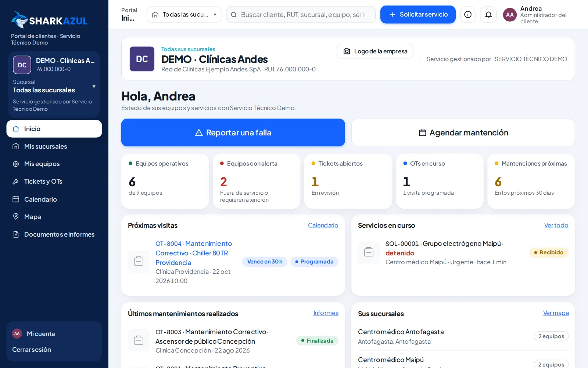Click the Mantenciones próximas card
The image size is (588, 368).
[531, 181]
